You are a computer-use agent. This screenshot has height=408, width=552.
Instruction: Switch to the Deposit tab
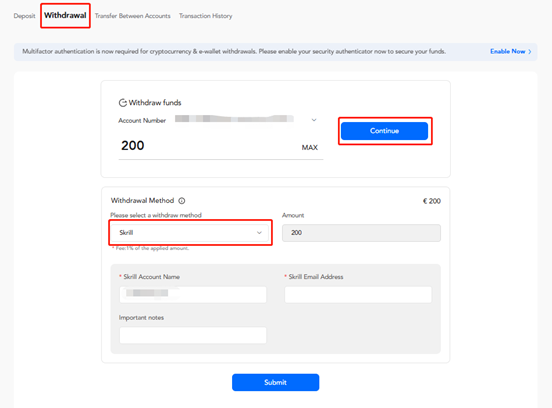pos(24,16)
